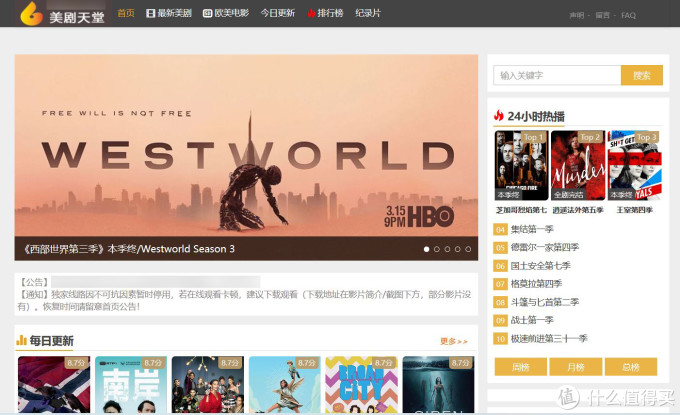The image size is (680, 415).
Task: Focus the 输入关键字 search field
Action: (557, 75)
